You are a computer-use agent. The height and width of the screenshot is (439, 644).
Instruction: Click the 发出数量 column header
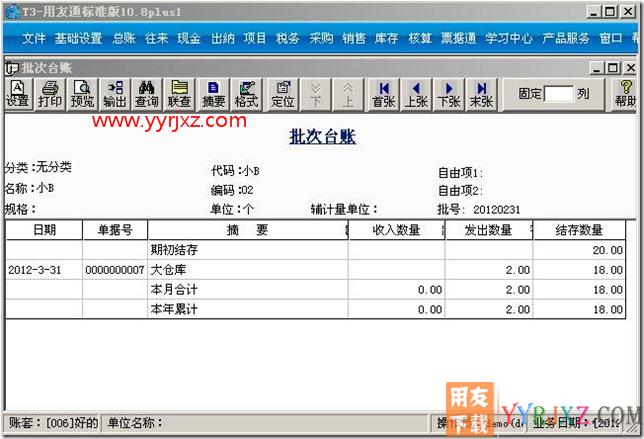488,230
